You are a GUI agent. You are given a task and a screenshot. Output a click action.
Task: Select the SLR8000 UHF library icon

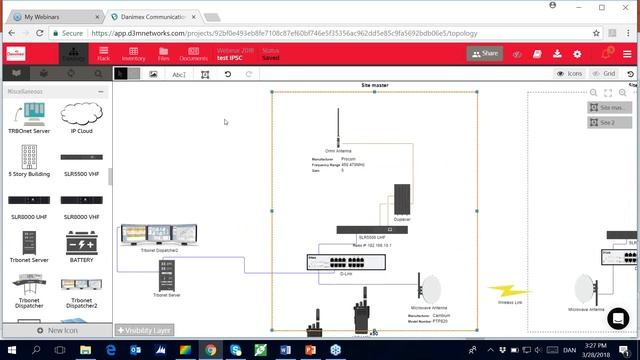click(29, 207)
